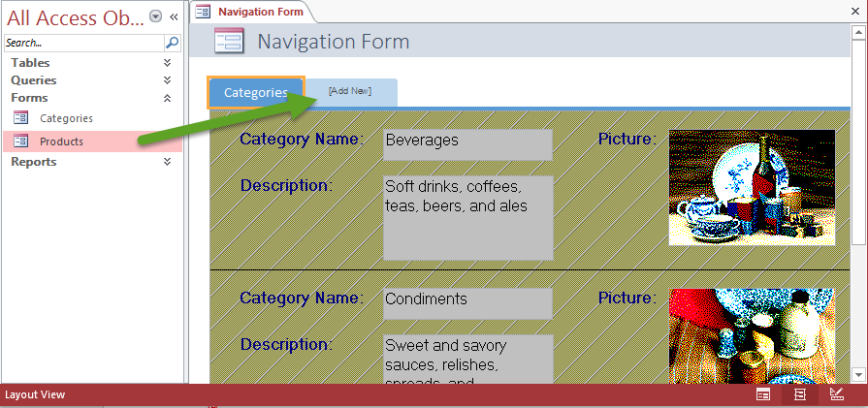The image size is (868, 408).
Task: Click the Forms group heading
Action: (x=29, y=98)
